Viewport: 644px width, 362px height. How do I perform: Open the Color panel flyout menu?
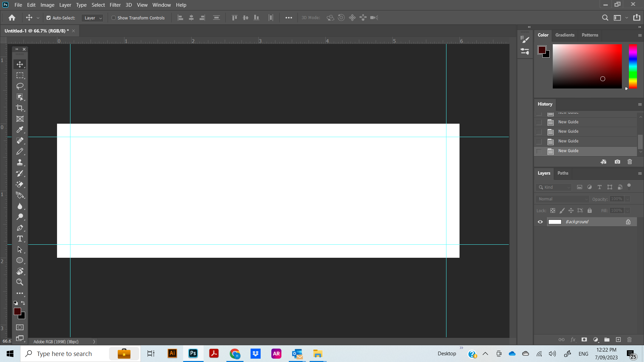point(640,35)
